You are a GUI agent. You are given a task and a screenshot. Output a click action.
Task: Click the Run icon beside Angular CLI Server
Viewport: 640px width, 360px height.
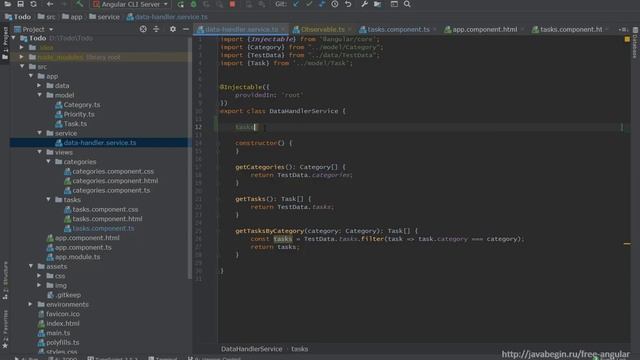[x=180, y=4]
